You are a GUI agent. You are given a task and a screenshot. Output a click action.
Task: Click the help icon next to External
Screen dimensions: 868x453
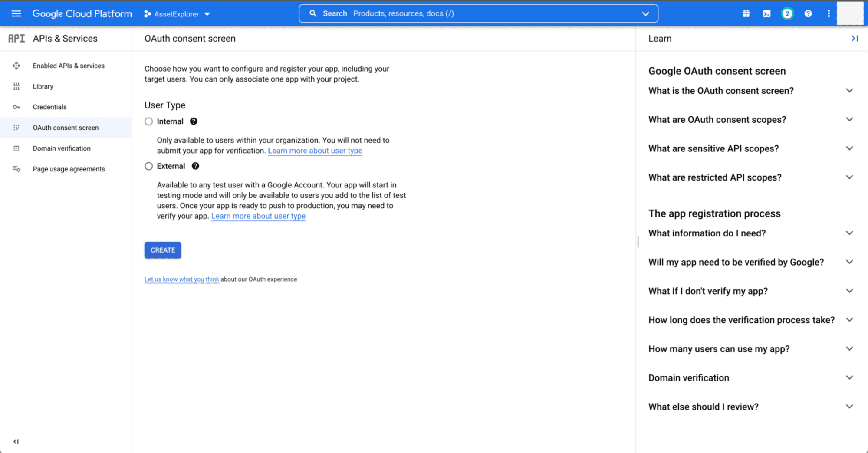click(195, 166)
